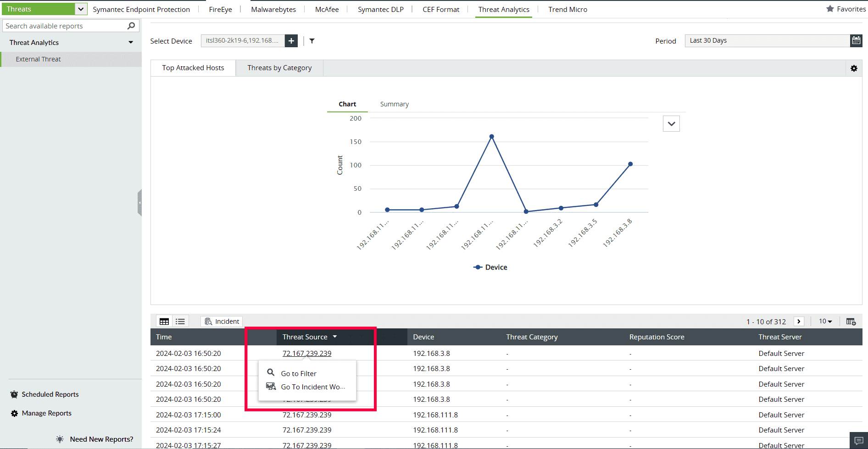Open the Threats dropdown selector

[81, 8]
